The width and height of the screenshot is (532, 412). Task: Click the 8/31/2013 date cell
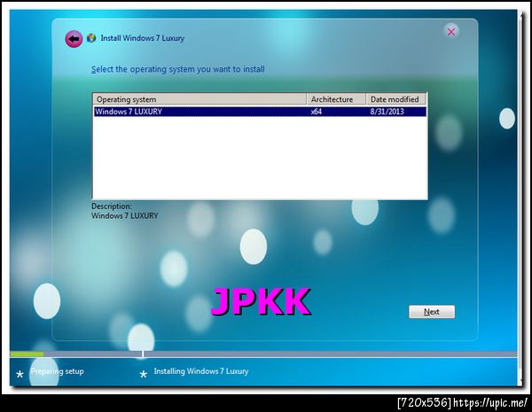tap(387, 112)
